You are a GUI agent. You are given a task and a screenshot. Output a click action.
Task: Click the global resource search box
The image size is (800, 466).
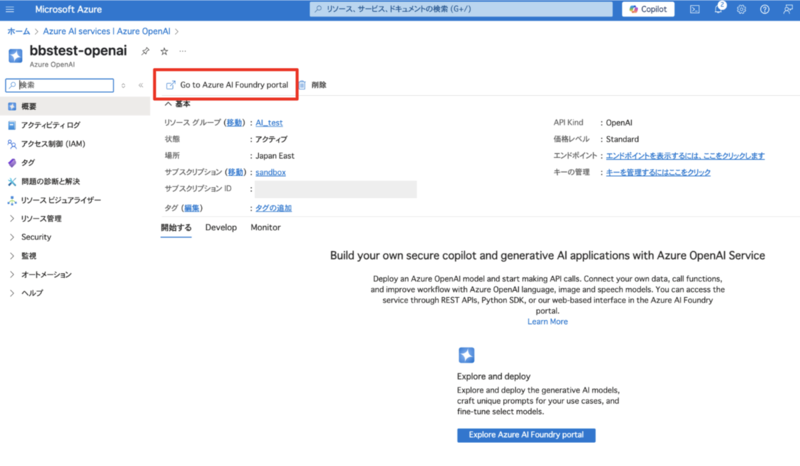[461, 9]
